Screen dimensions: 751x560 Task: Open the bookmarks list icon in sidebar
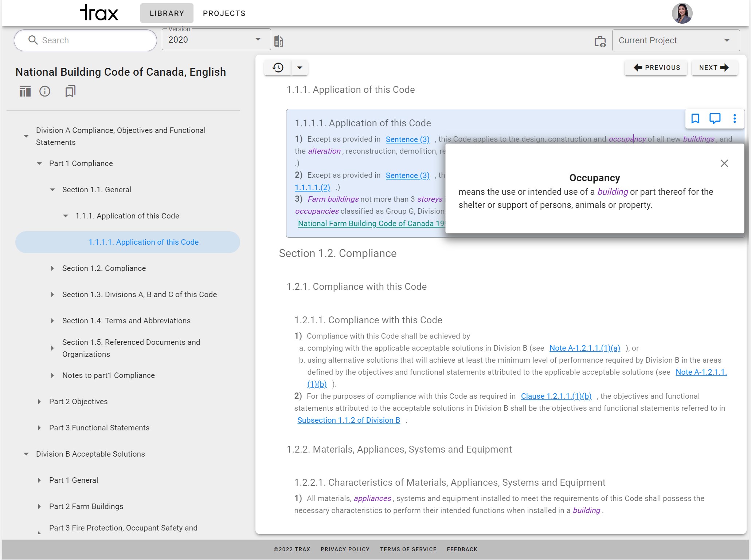point(70,91)
